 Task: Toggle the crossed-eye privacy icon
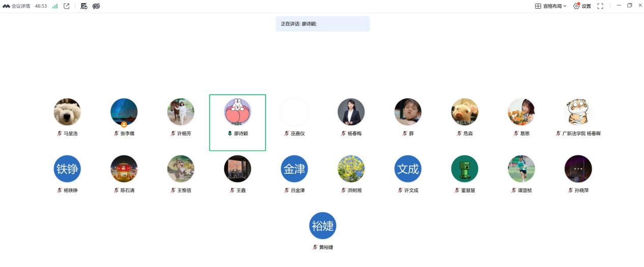pos(96,6)
